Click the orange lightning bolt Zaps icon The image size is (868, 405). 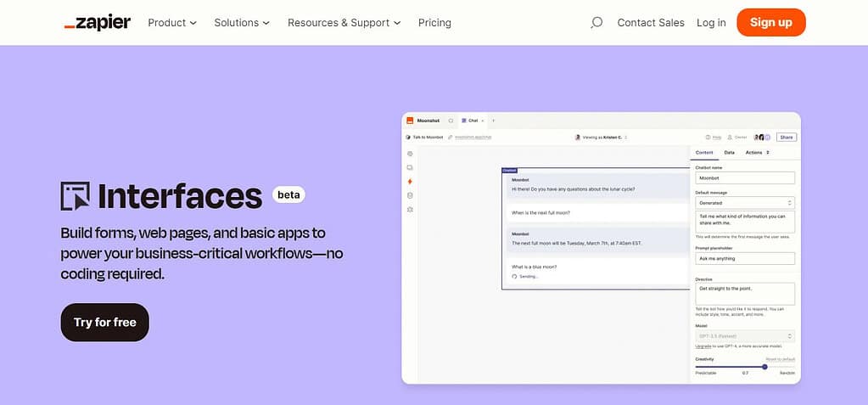pyautogui.click(x=410, y=181)
